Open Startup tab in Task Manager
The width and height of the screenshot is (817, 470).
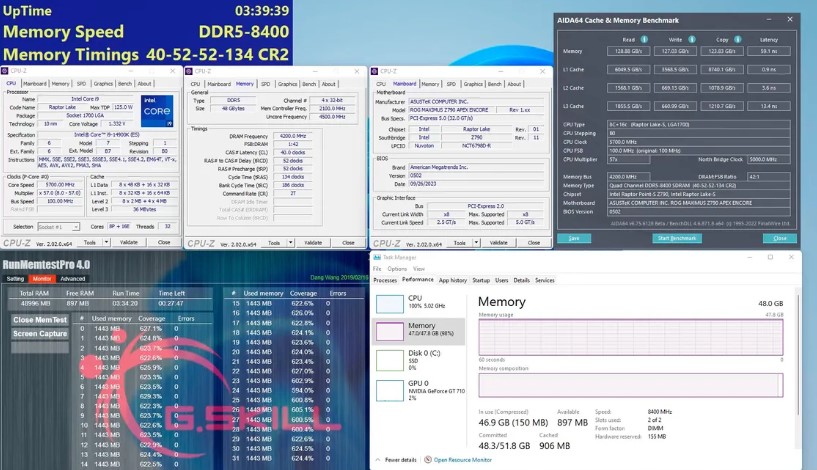click(481, 280)
